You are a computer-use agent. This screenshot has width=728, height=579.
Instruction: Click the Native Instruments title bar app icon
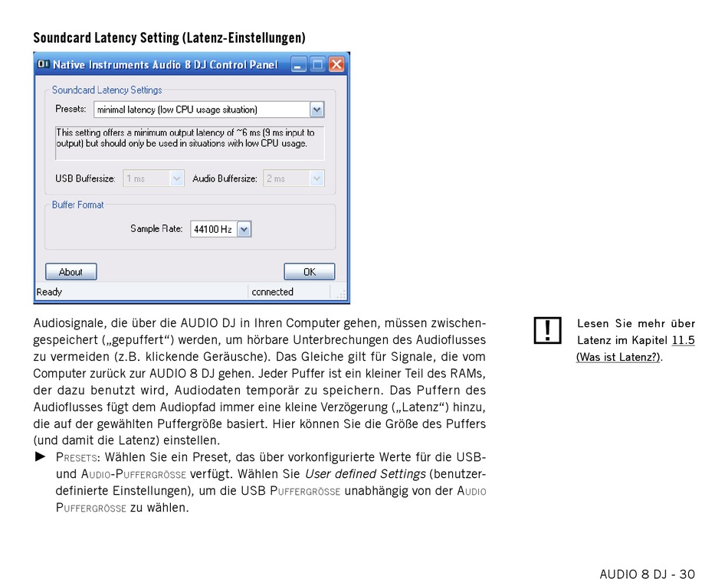[43, 64]
